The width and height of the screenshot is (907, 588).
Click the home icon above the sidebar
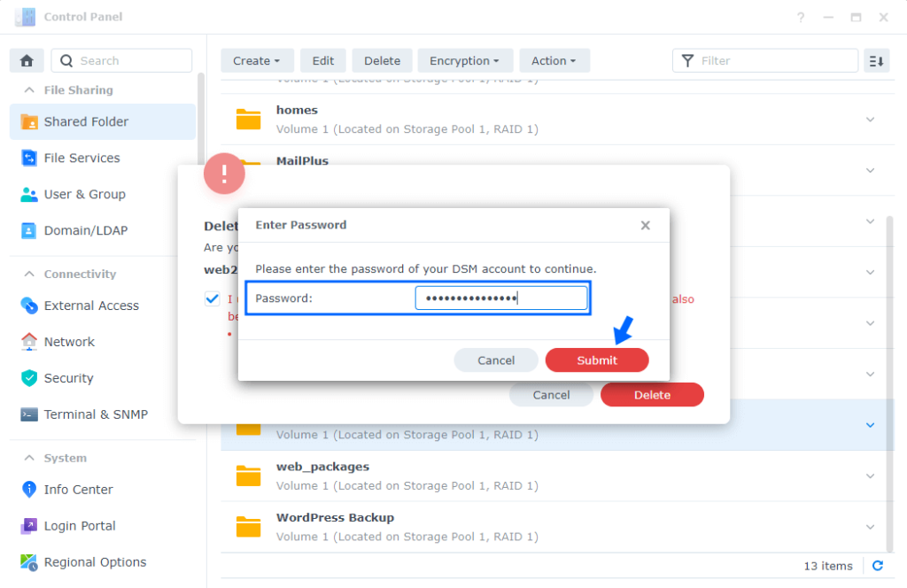[x=26, y=59]
